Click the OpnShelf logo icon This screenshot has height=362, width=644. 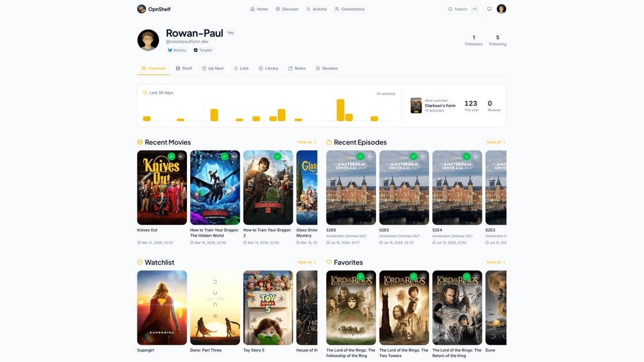[x=141, y=9]
